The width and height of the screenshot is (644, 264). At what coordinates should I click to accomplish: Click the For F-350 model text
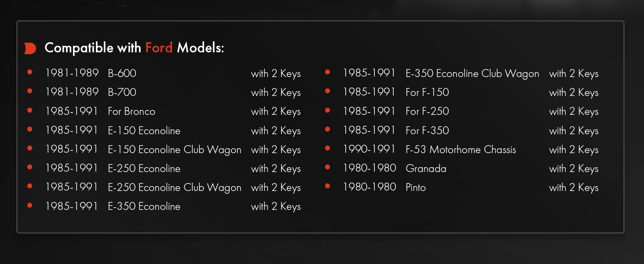pos(427,131)
